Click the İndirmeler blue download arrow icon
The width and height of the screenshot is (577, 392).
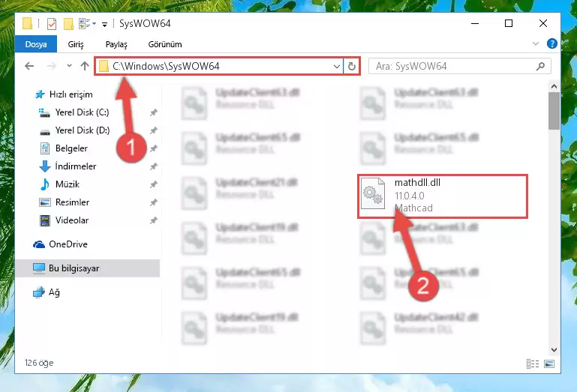point(45,166)
